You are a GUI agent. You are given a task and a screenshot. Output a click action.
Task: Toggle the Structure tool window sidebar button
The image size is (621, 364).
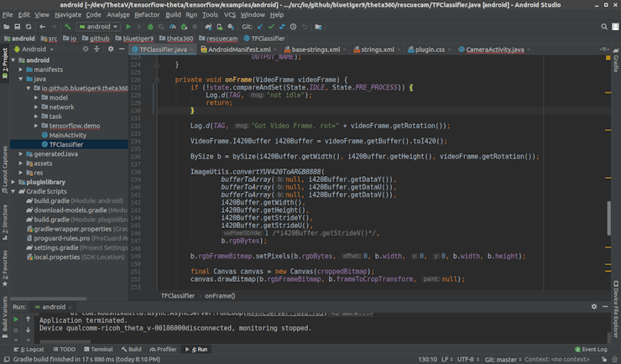(x=5, y=220)
